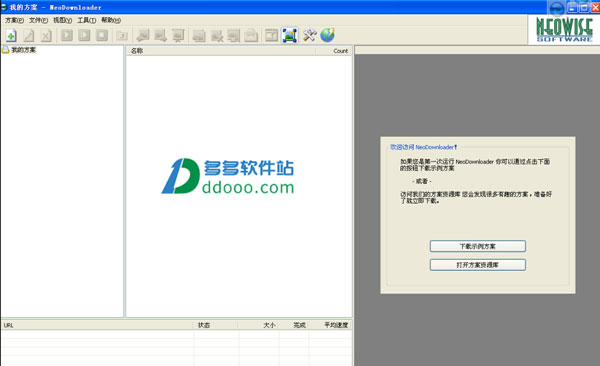The height and width of the screenshot is (366, 600).
Task: Open the 工具(T) menu
Action: (86, 20)
